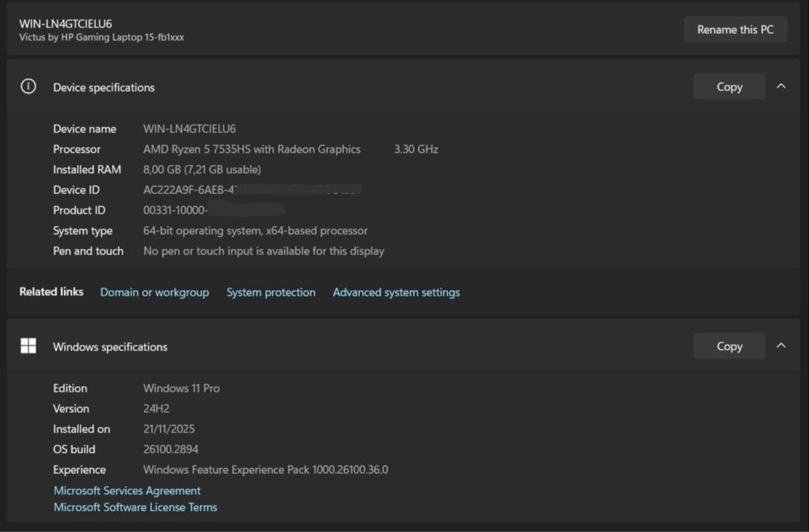The image size is (809, 532).
Task: Click the OS build label
Action: tap(74, 450)
